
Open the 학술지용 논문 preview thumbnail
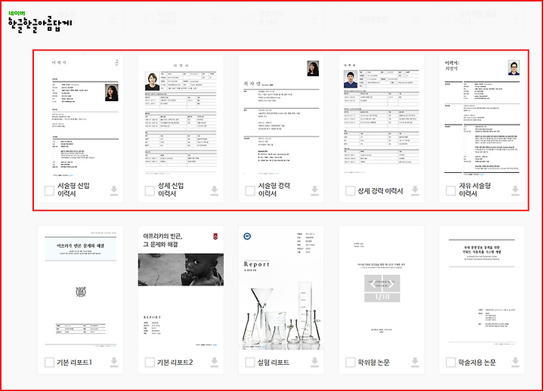[482, 288]
